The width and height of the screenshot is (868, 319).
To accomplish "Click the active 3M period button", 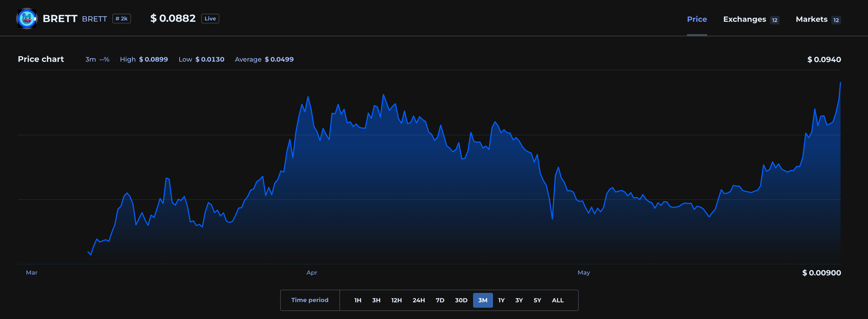I will (482, 300).
